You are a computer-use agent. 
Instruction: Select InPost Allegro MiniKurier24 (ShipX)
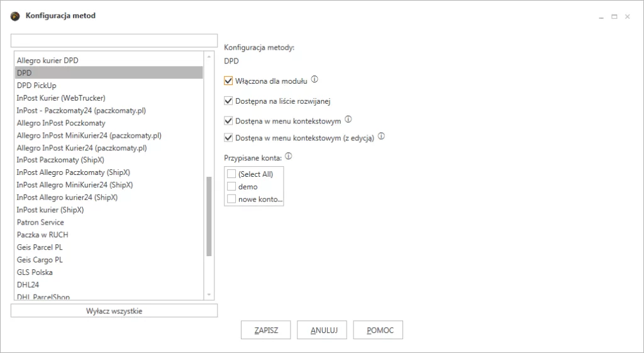tap(109, 185)
